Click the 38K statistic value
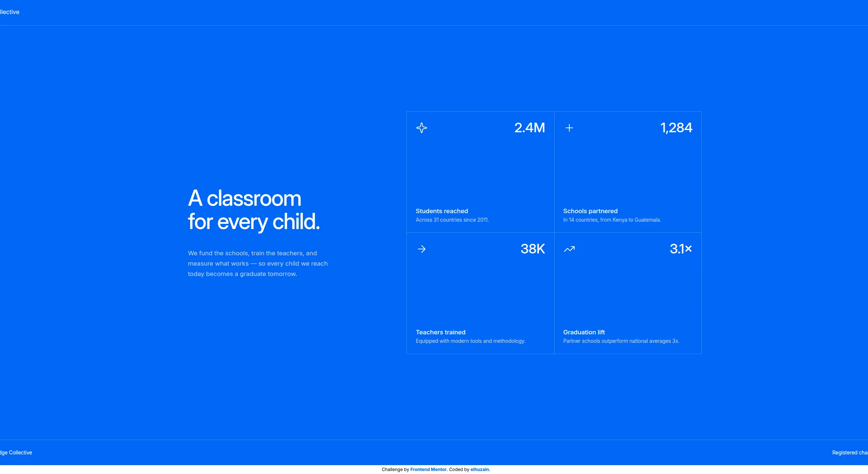Screen dimensions: 868x474 533,249
